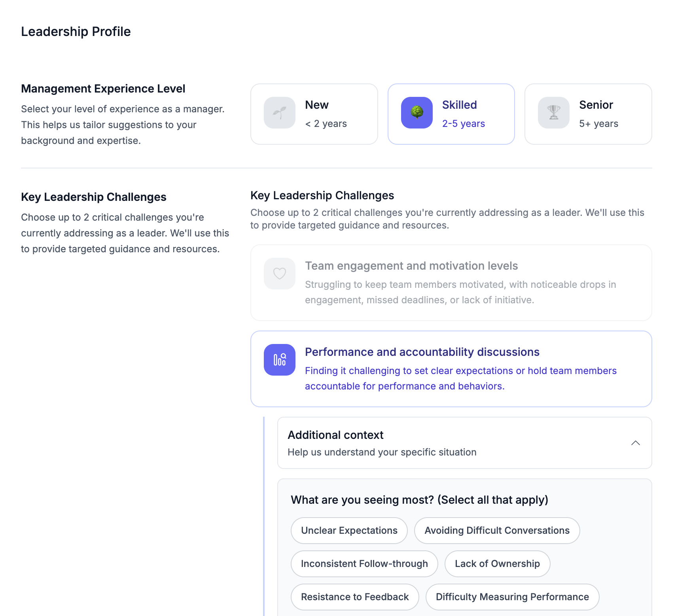
Task: Select the Inconsistent Follow-through chip
Action: tap(364, 564)
